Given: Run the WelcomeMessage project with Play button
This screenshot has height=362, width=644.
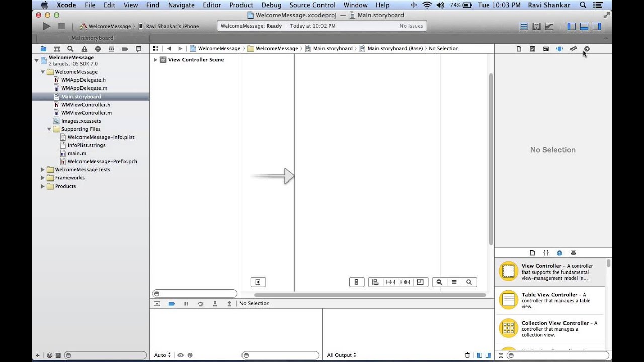Looking at the screenshot, I should click(47, 26).
